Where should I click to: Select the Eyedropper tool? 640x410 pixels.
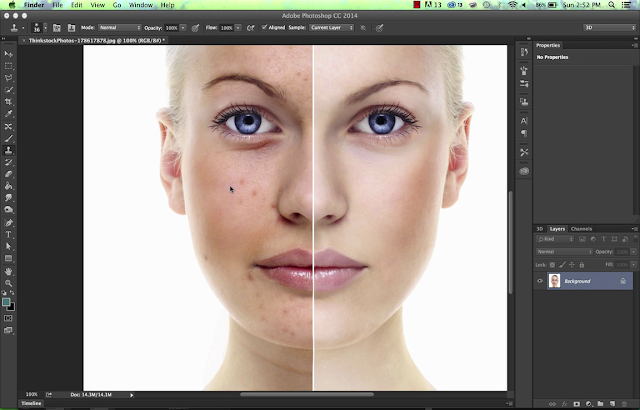click(x=8, y=114)
